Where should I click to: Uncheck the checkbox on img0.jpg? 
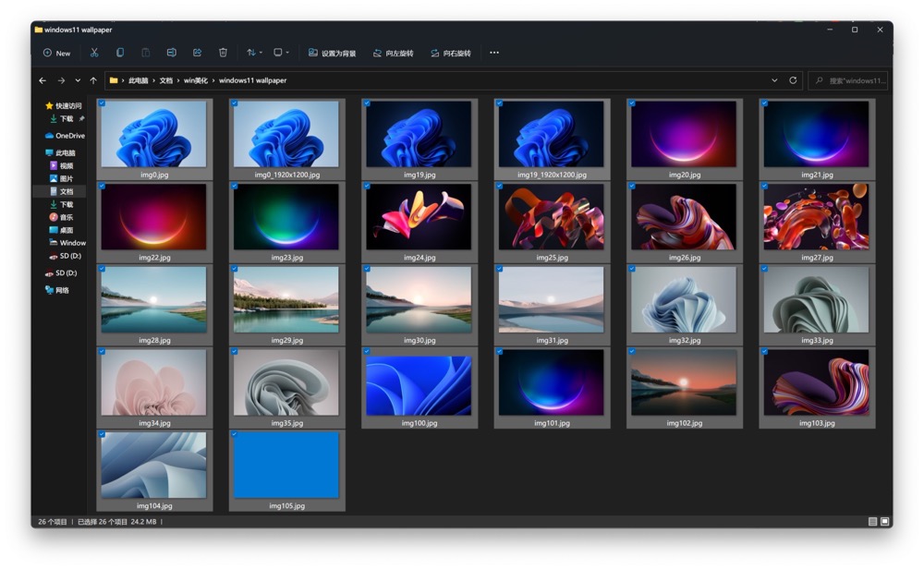coord(102,103)
